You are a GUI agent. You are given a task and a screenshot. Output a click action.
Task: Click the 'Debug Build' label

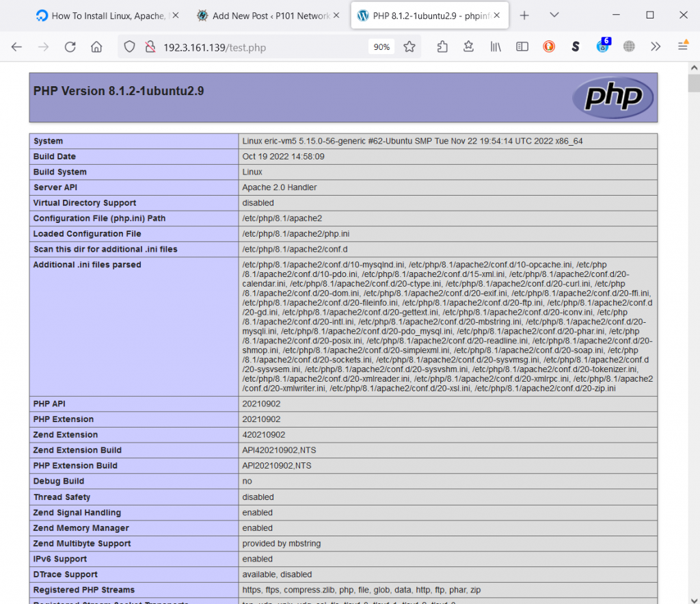(59, 481)
